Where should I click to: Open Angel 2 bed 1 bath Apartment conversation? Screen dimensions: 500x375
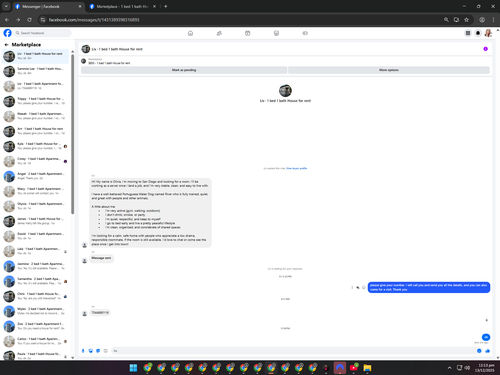[x=36, y=176]
